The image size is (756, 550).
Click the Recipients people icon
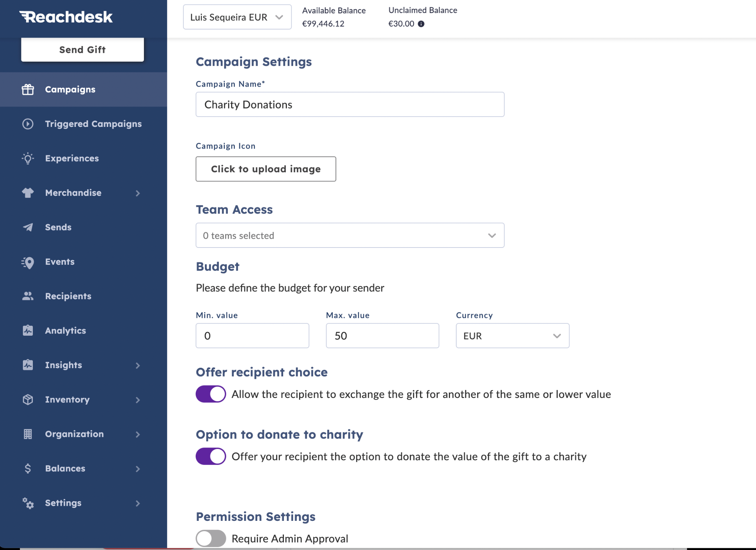28,296
